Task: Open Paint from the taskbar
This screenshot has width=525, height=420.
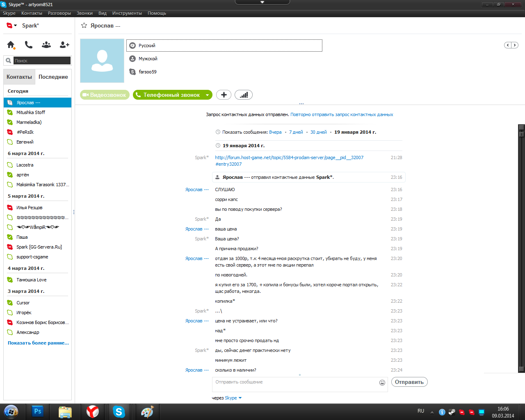Action: click(x=147, y=411)
